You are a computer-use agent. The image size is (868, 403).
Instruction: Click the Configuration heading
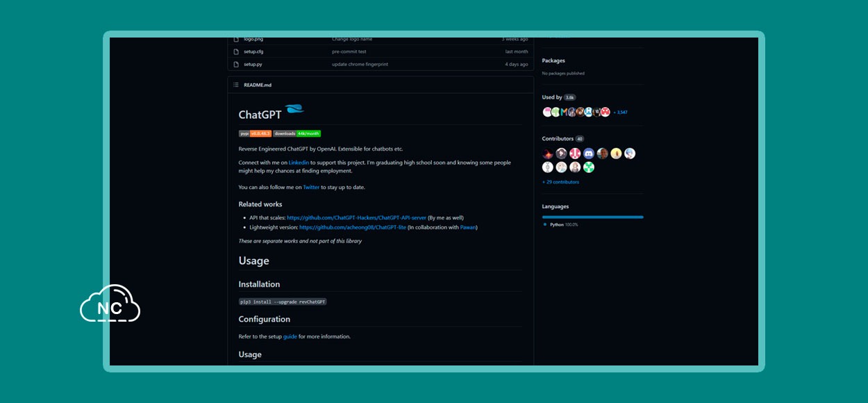[265, 319]
